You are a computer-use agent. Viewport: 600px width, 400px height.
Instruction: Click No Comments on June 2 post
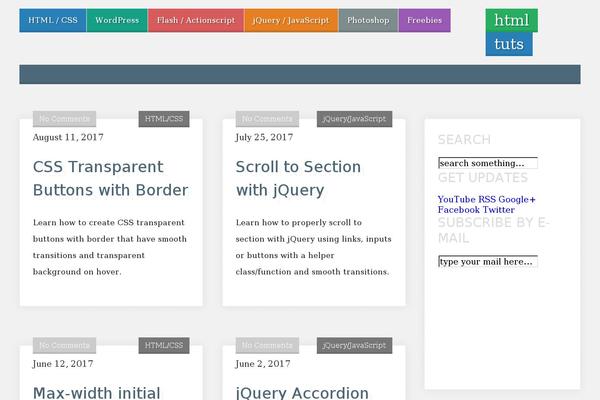click(267, 346)
